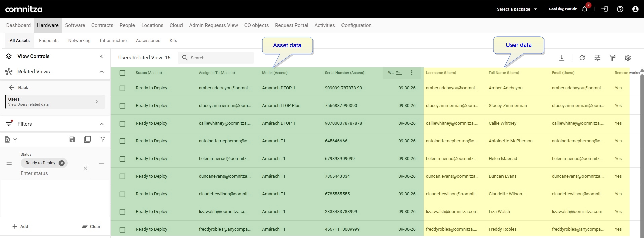Click the Enter status input field
This screenshot has height=238, width=644.
coord(55,173)
